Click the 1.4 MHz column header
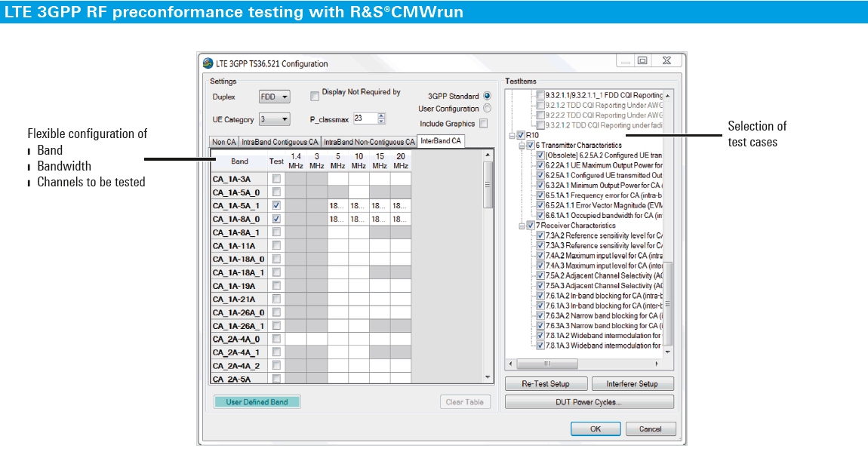 pyautogui.click(x=296, y=161)
